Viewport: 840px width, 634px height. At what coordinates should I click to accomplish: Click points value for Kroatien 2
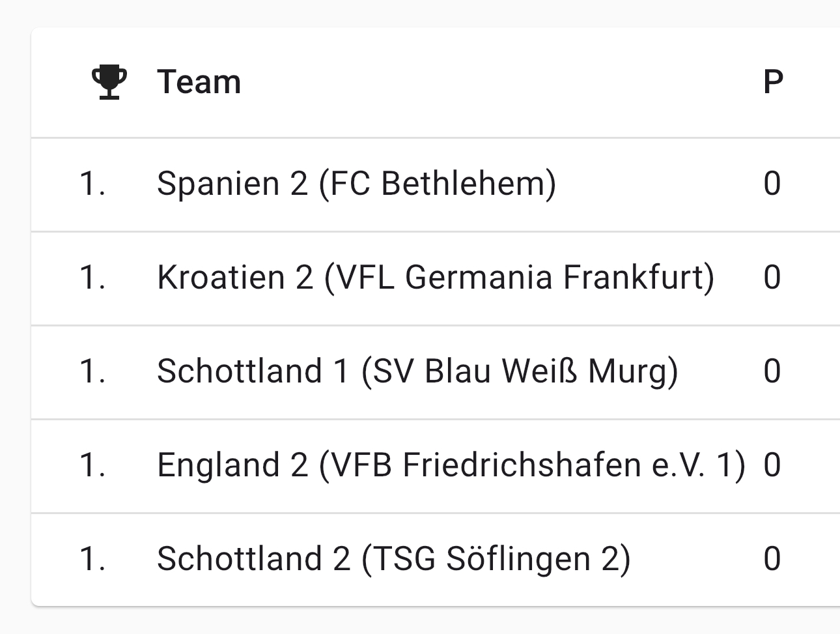pos(772,277)
